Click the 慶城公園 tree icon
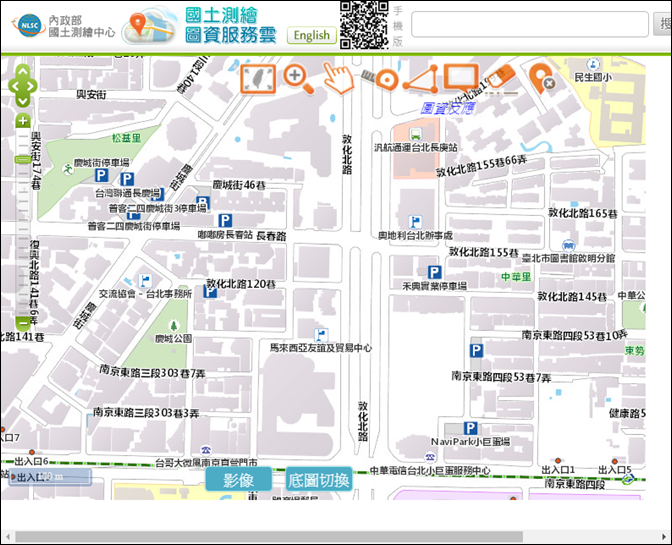 click(174, 326)
